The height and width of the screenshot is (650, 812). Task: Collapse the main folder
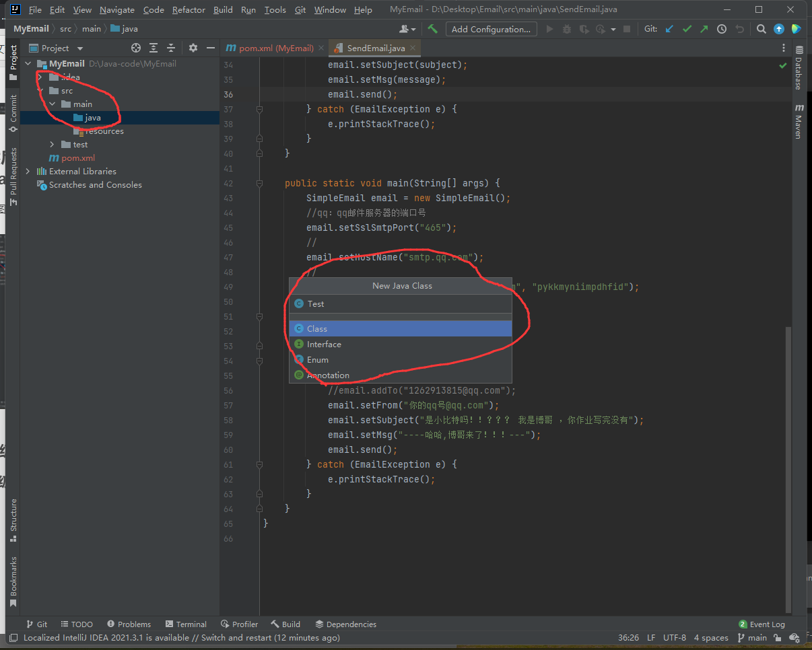(x=52, y=104)
